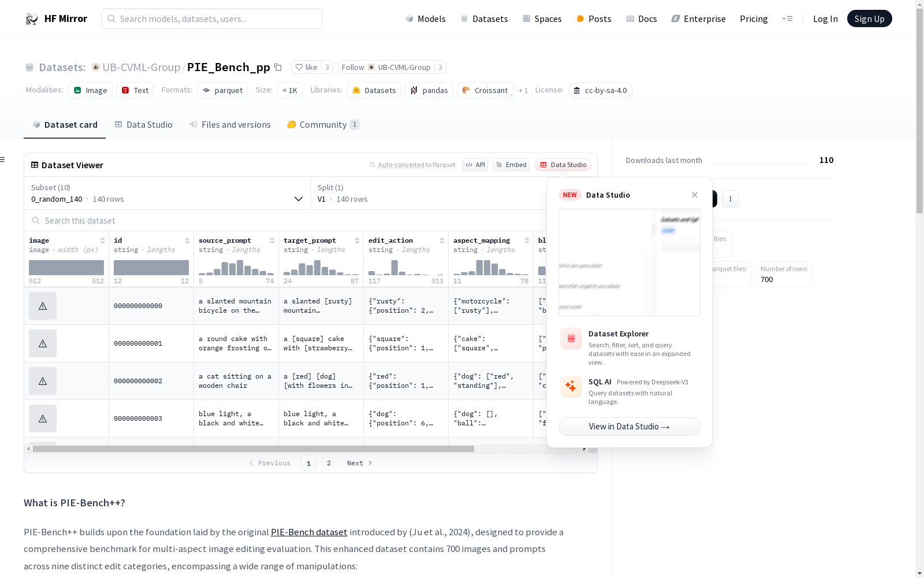Click the Dataset Explorer icon

[x=571, y=339]
